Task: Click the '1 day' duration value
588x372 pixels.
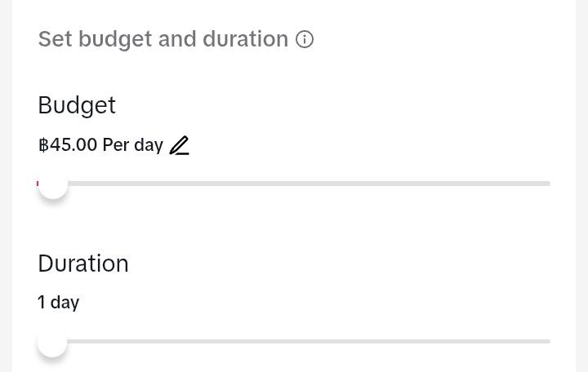Action: (59, 303)
